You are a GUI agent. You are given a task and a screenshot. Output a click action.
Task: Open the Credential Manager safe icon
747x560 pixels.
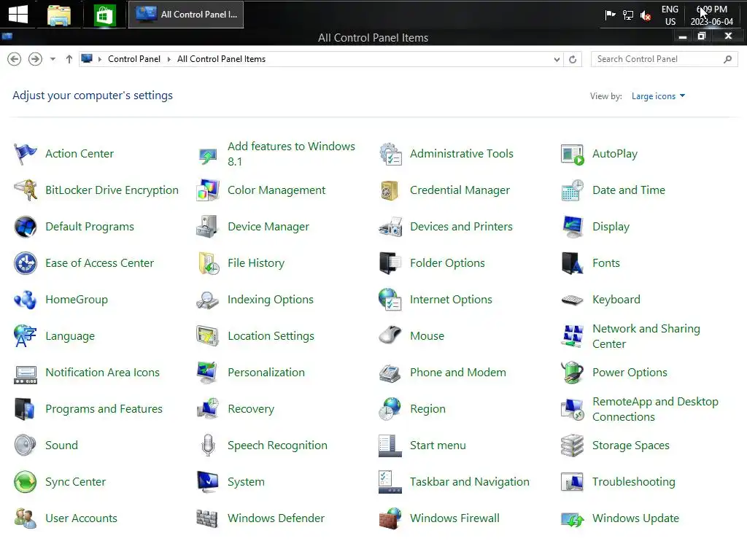[390, 190]
